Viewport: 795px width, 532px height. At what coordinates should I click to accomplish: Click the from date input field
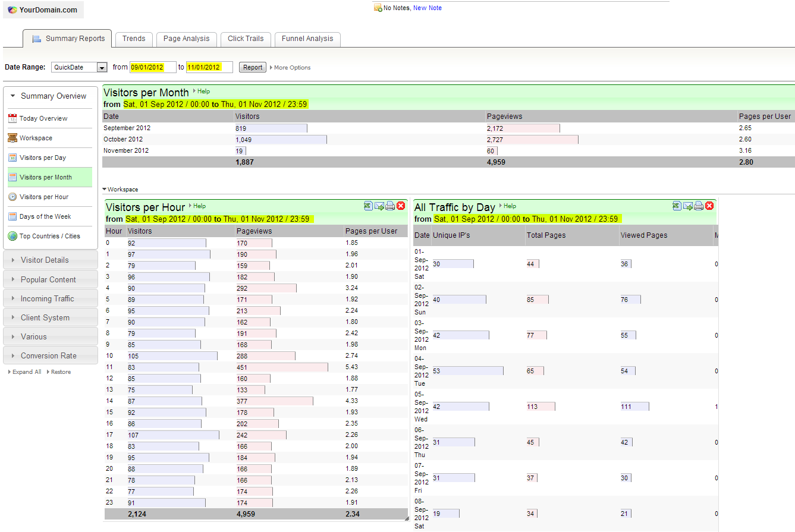[x=153, y=67]
